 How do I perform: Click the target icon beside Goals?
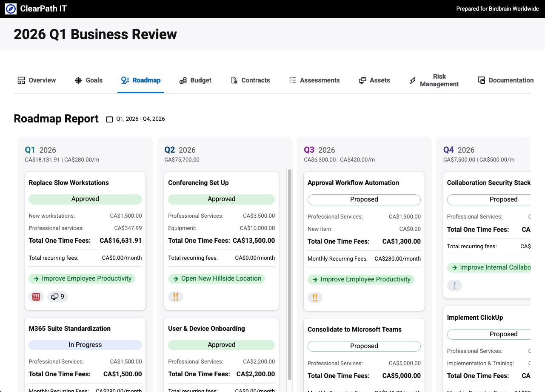tap(78, 80)
